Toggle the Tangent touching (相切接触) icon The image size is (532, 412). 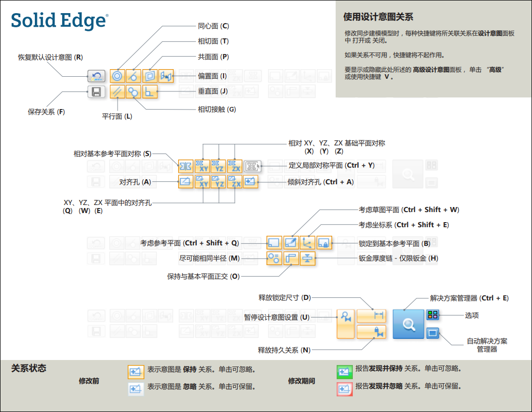click(133, 91)
